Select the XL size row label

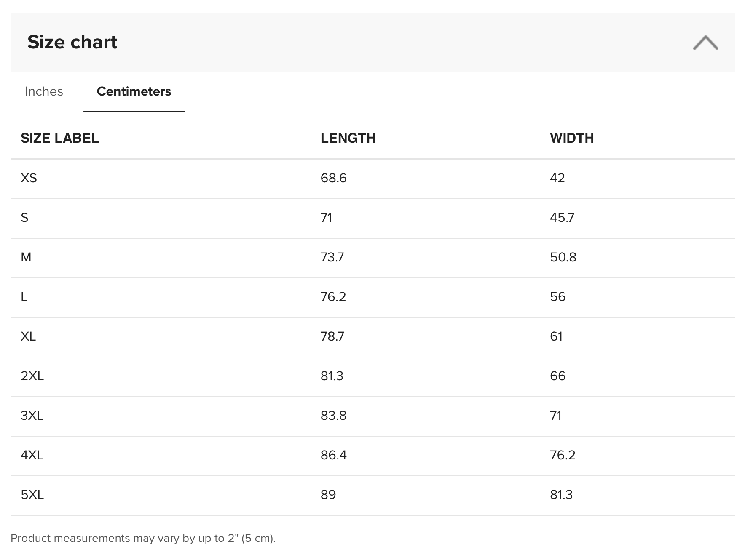(x=28, y=336)
